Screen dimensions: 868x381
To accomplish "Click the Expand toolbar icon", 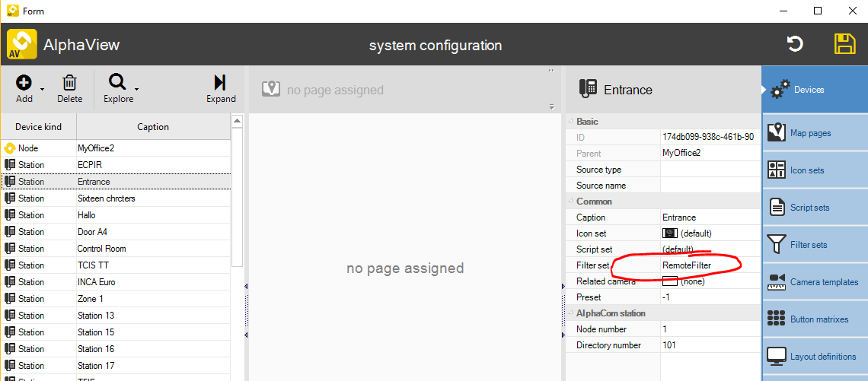I will click(x=220, y=82).
